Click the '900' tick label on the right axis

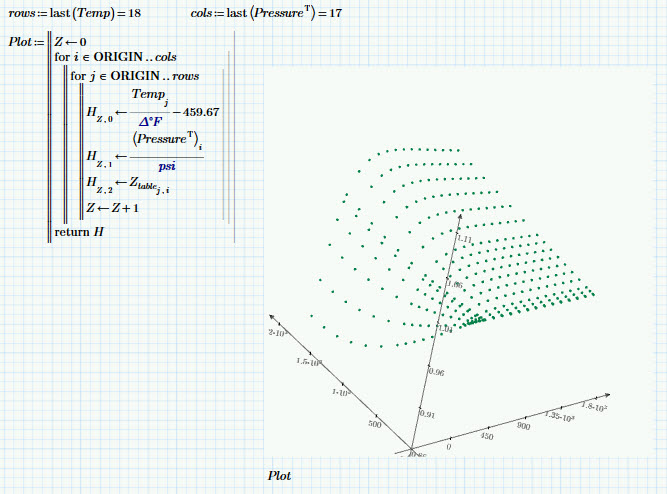[x=524, y=426]
